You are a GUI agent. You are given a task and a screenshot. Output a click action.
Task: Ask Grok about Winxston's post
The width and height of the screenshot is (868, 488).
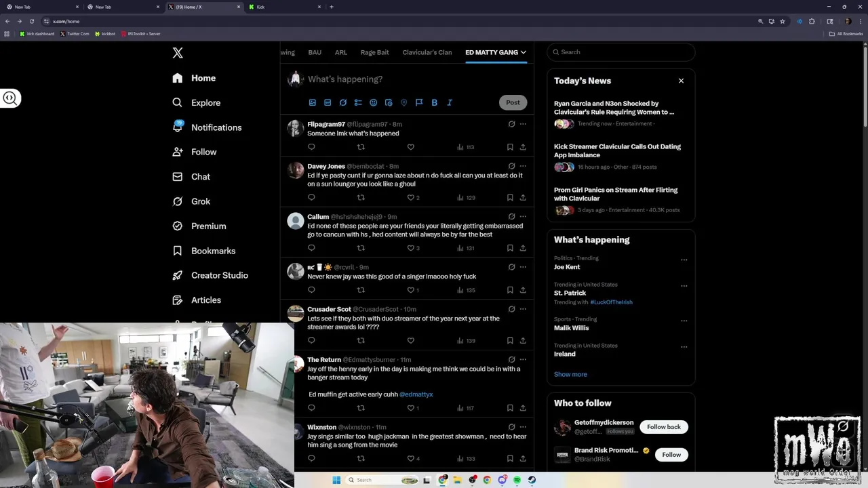[x=511, y=427]
